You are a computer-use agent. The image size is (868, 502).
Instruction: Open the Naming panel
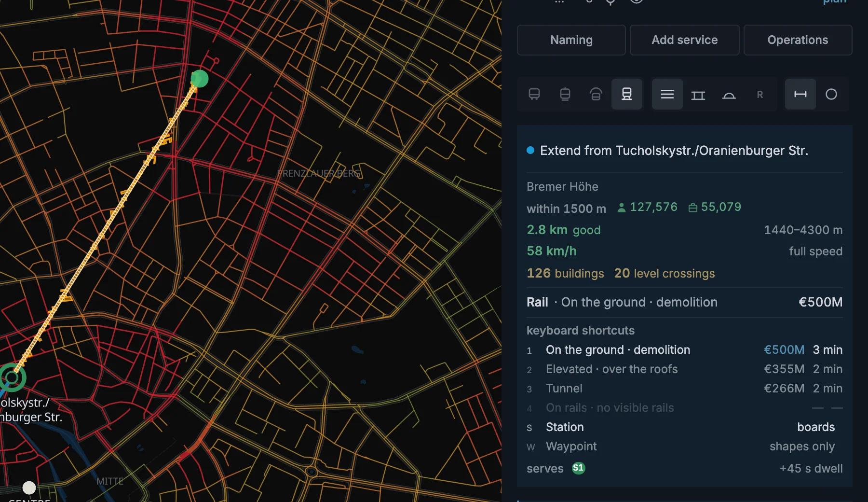[571, 40]
